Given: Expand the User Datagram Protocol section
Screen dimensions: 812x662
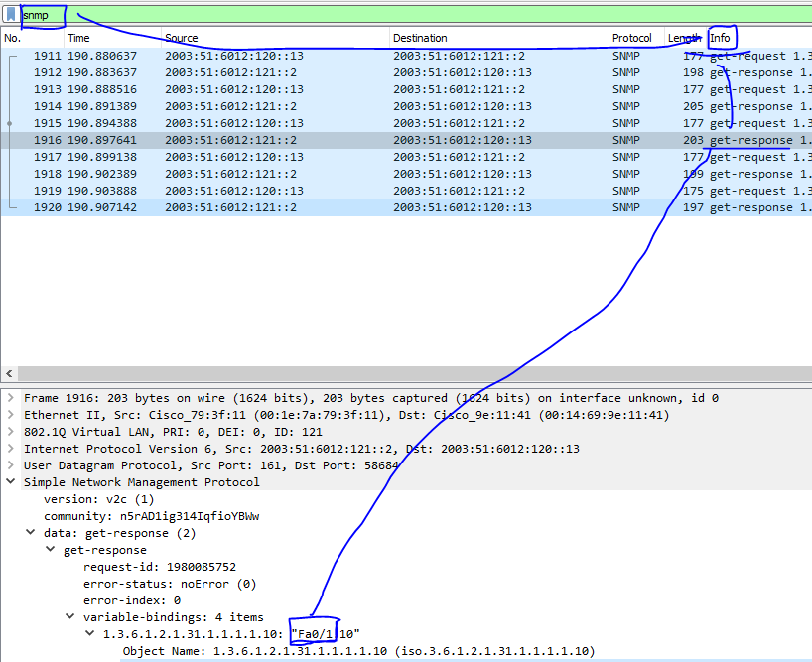Looking at the screenshot, I should (x=10, y=465).
